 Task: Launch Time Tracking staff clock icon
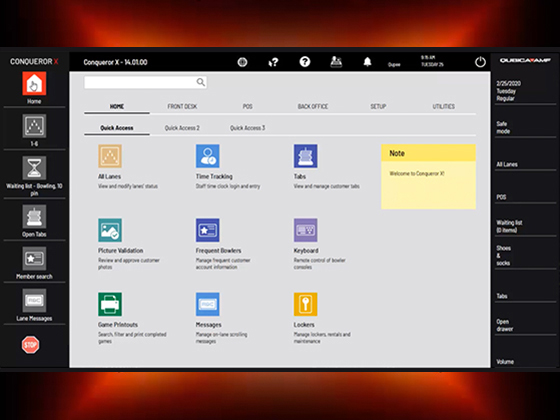pyautogui.click(x=208, y=156)
